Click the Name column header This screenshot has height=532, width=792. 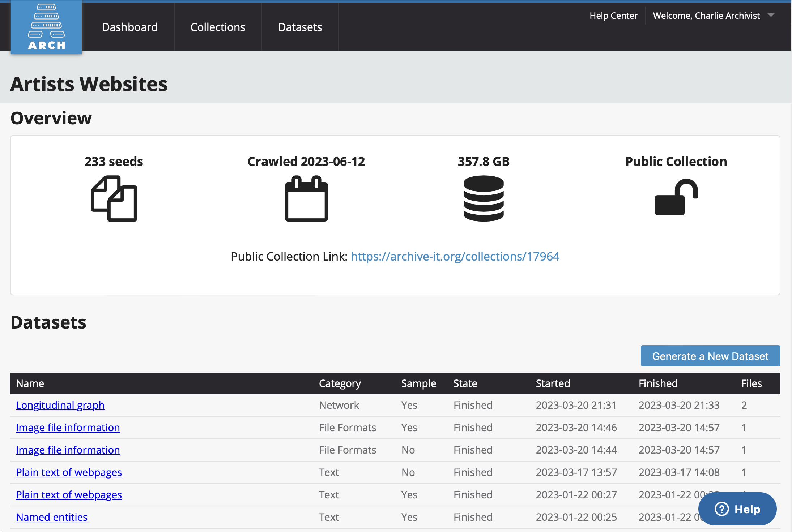click(x=30, y=383)
